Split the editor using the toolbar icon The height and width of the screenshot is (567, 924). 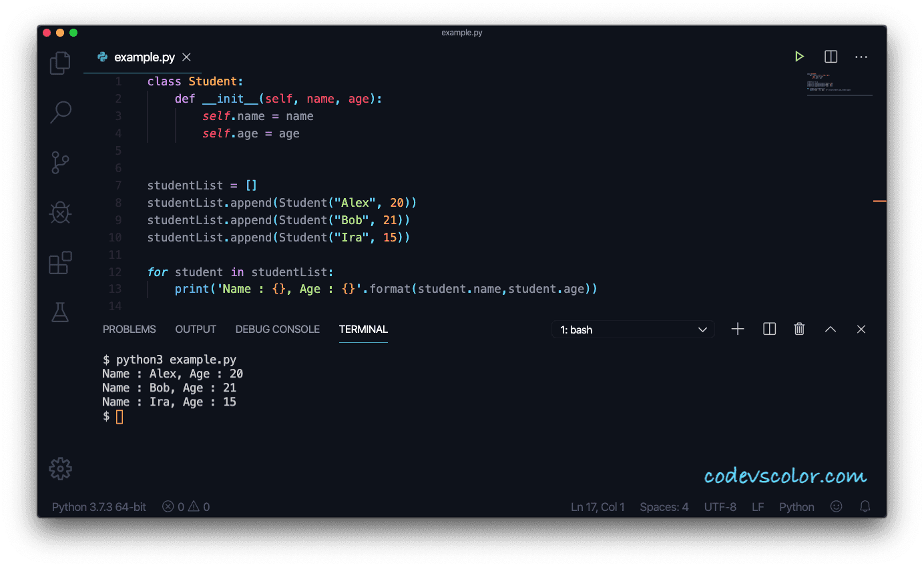click(x=830, y=56)
